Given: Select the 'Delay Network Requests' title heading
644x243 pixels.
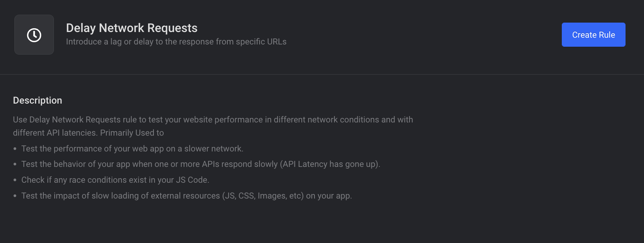Looking at the screenshot, I should [x=132, y=28].
